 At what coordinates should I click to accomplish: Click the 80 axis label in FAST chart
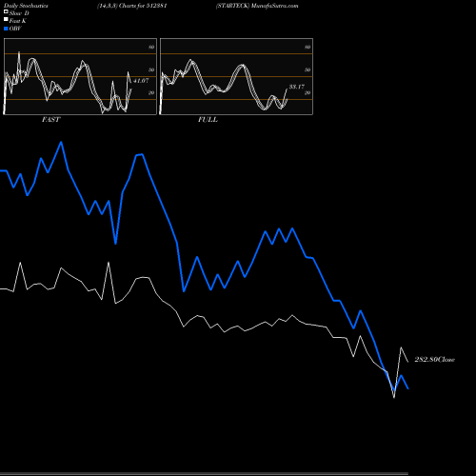[x=151, y=47]
